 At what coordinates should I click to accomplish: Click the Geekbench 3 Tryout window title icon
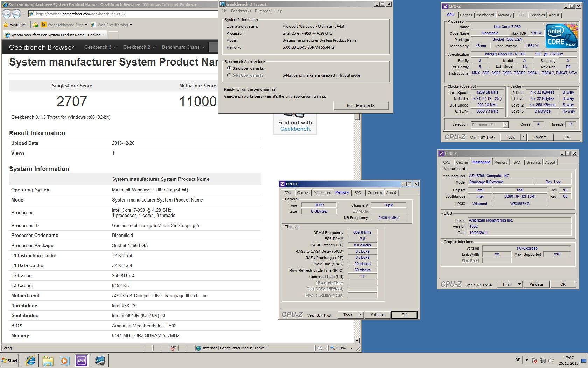[223, 4]
